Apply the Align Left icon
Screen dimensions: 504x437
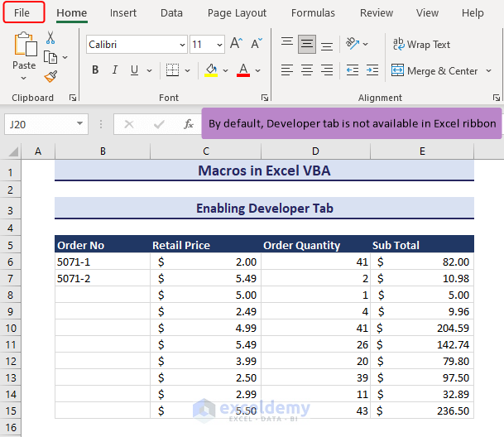point(286,70)
